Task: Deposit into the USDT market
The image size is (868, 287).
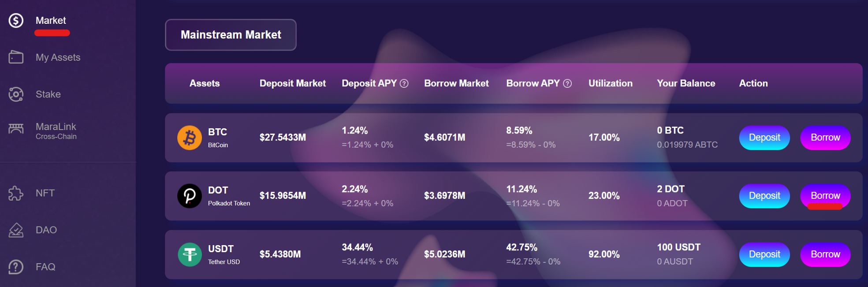Action: tap(764, 254)
